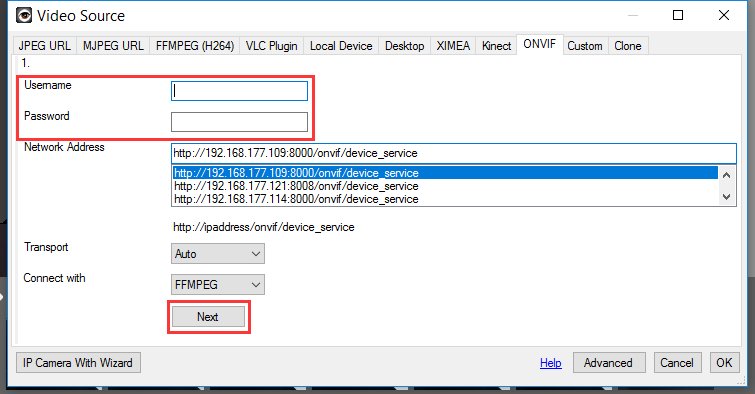This screenshot has width=755, height=394.
Task: Select address 192.168.177.109:8000 in the list
Action: pos(445,173)
